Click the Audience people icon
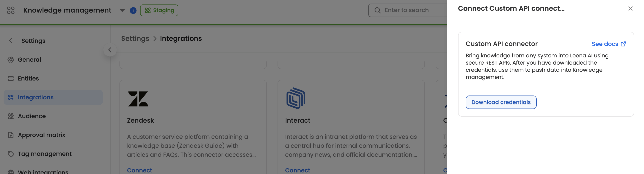This screenshot has width=644, height=174. click(x=11, y=116)
